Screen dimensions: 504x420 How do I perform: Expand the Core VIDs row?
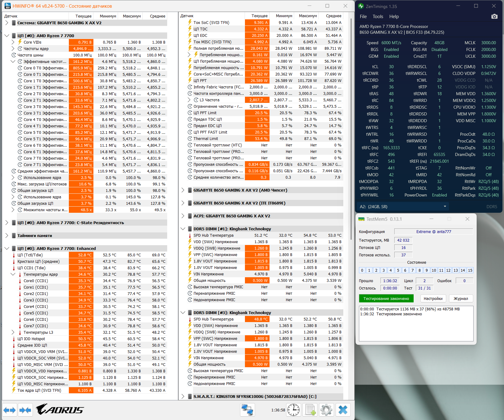tap(13, 42)
